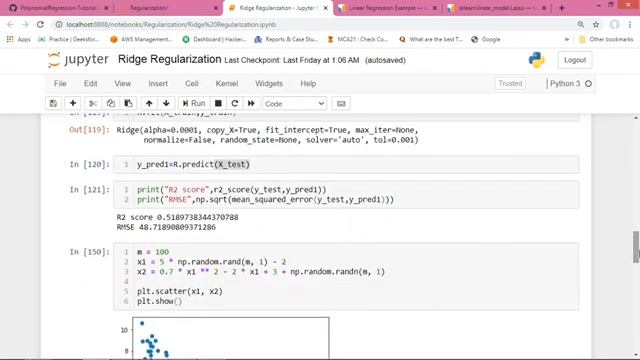Click the Trusted notebook button

(510, 84)
